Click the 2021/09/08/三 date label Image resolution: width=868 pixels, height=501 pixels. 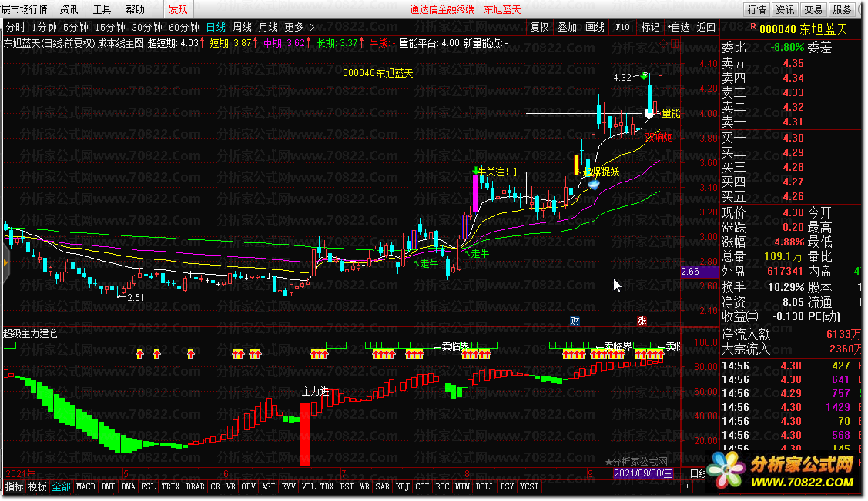tap(643, 473)
